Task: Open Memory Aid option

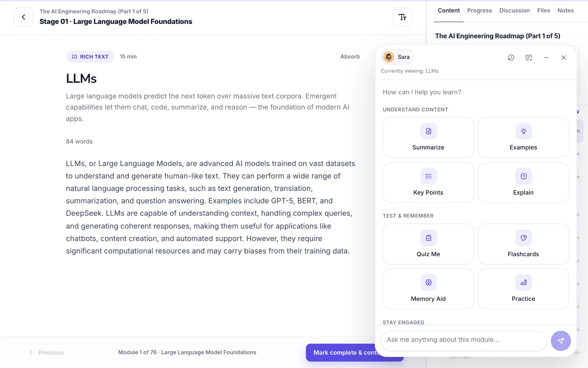Action: (428, 289)
